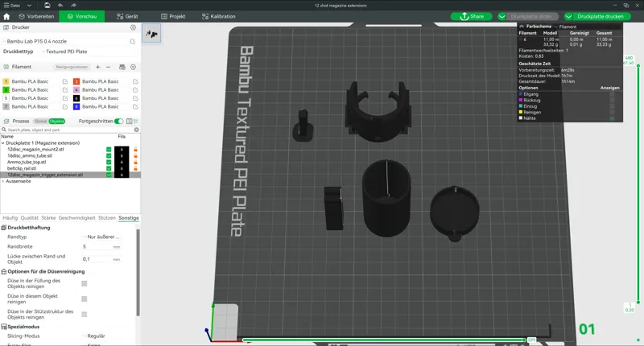Uncheck printable box for 12disc_magazin_trigger_extension.stl
The image size is (644, 346).
[x=109, y=175]
